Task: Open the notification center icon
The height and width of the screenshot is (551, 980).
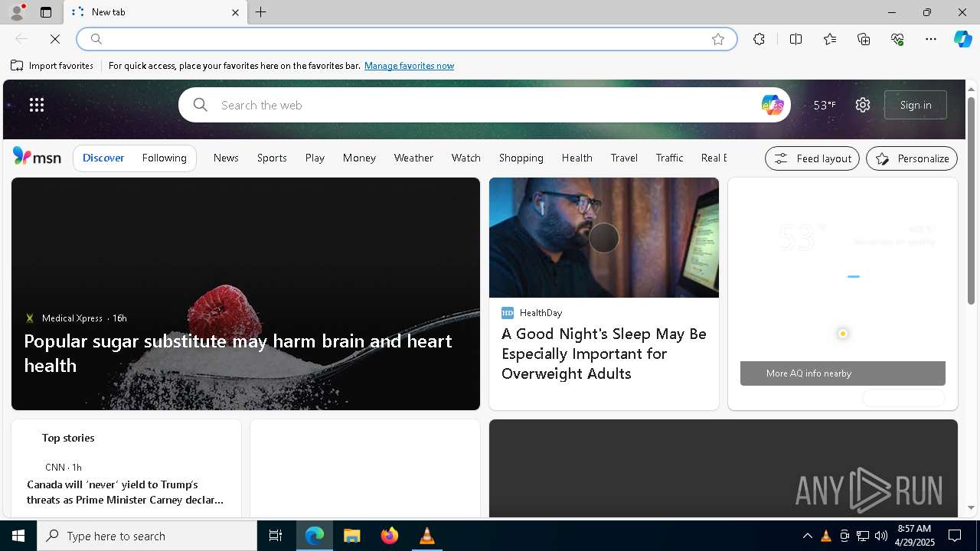Action: [955, 536]
